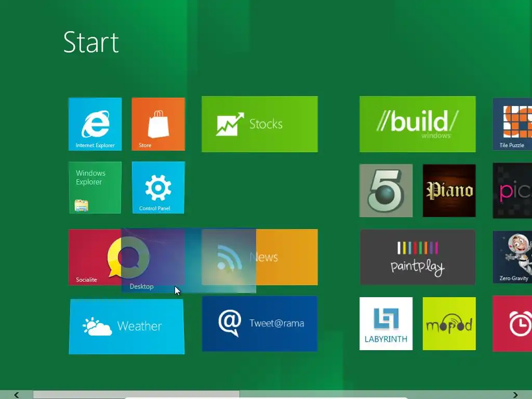Open the Control Panel gear tile
This screenshot has height=399, width=532.
click(x=158, y=188)
